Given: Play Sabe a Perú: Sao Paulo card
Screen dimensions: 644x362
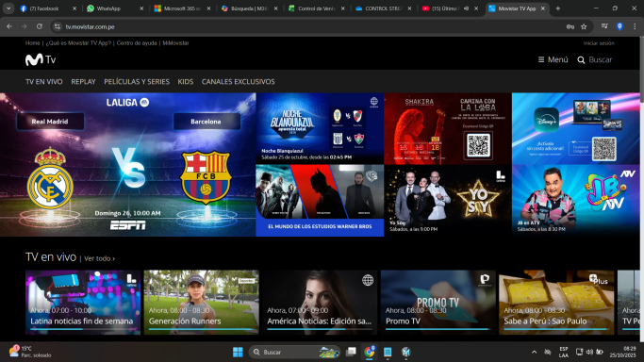Looking at the screenshot, I should pos(556,302).
